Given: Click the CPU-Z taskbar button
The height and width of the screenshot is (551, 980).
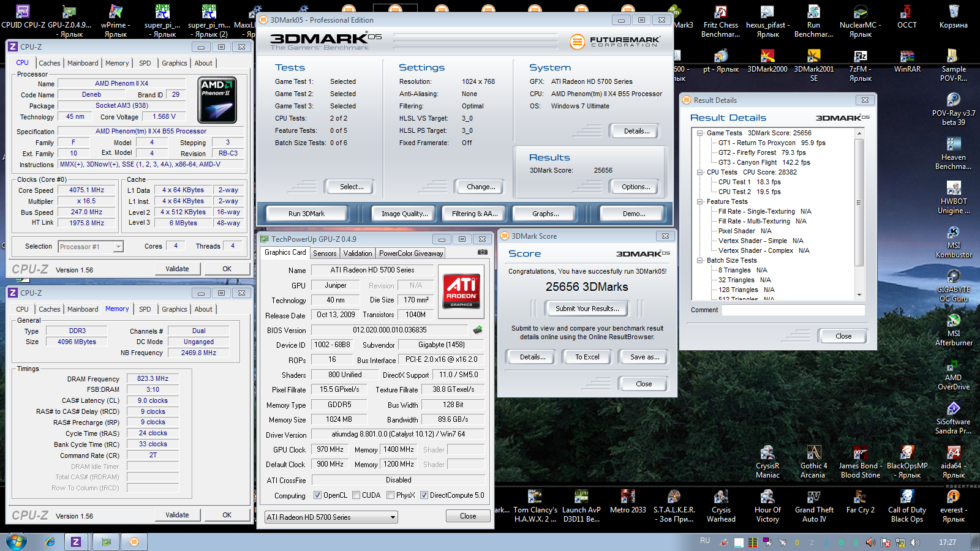Looking at the screenshot, I should 76,542.
